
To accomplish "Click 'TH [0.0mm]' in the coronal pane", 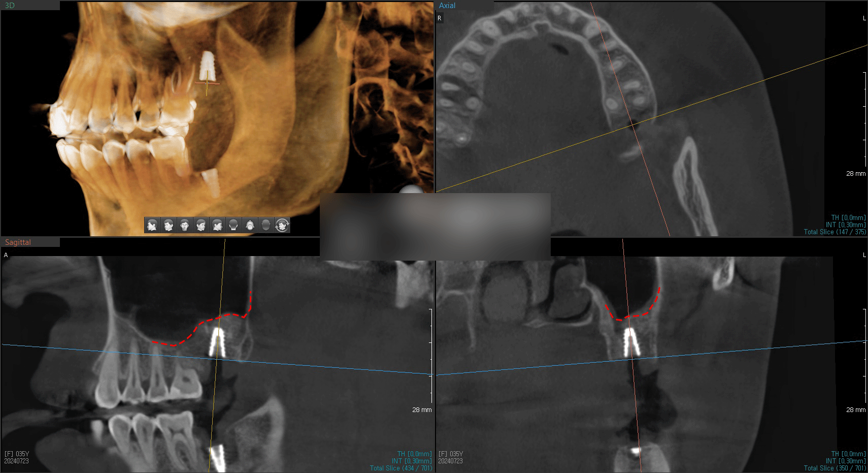I will [848, 454].
